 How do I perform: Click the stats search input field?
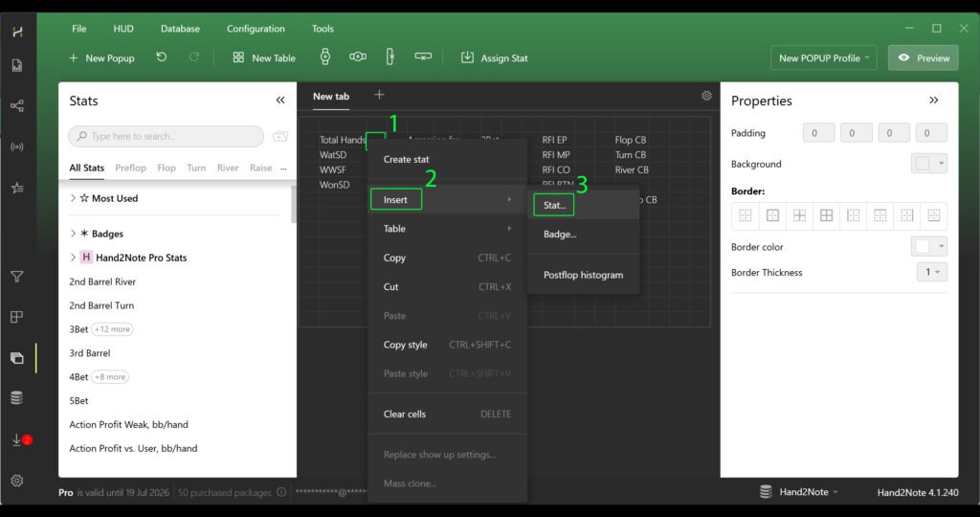pos(166,136)
